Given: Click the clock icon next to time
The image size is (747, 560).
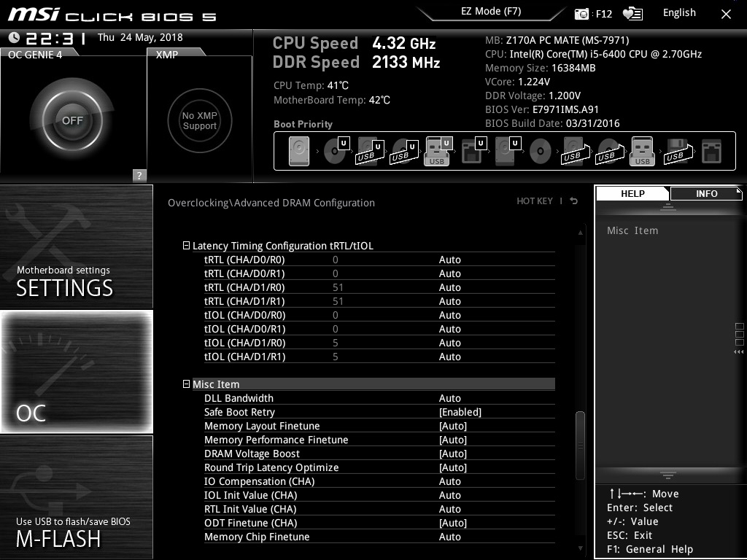Looking at the screenshot, I should [x=15, y=37].
